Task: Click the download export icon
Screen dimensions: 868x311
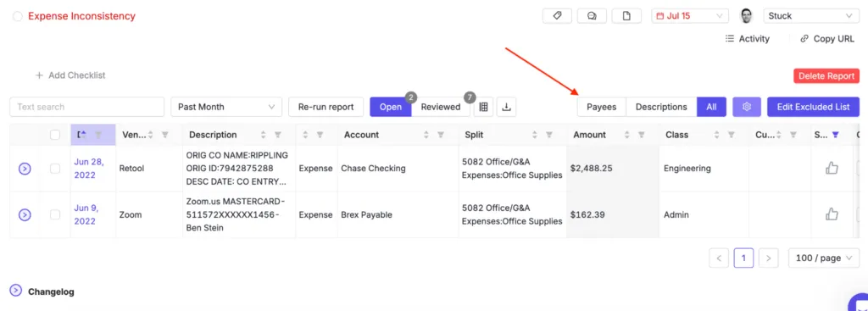Action: 506,107
